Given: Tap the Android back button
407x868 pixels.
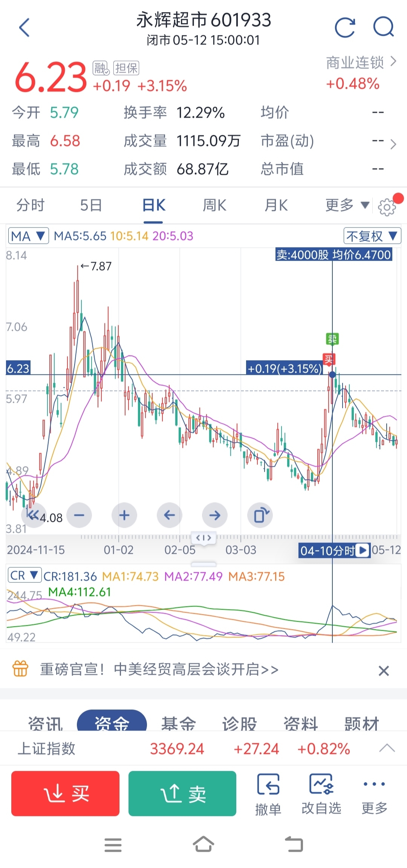Looking at the screenshot, I should (294, 844).
